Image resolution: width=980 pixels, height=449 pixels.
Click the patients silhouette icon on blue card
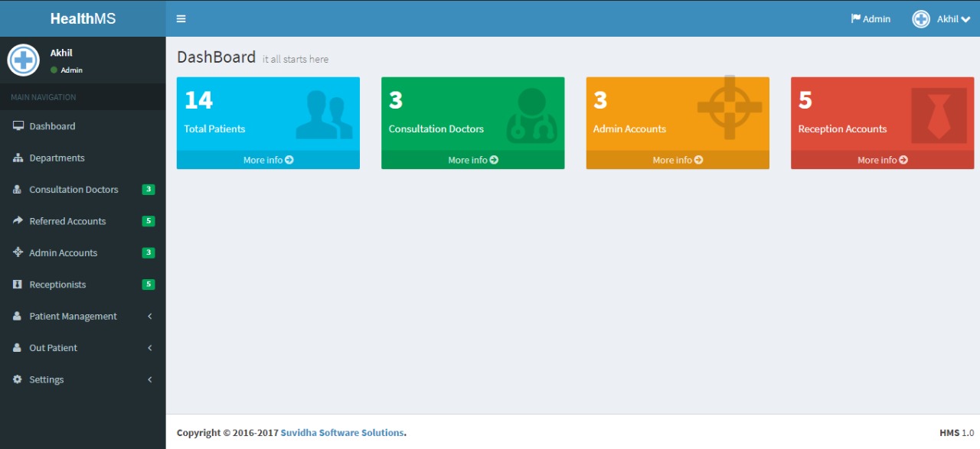click(x=324, y=116)
